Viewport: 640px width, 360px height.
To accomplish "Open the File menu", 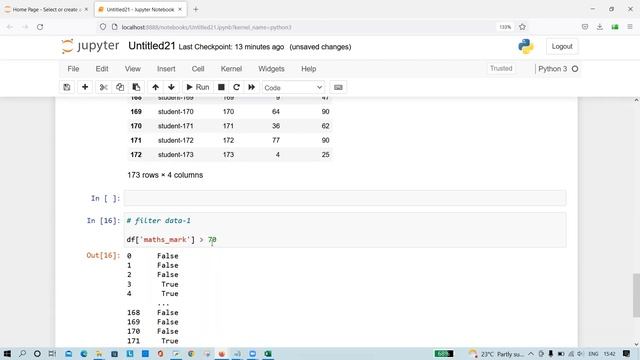I will [73, 69].
